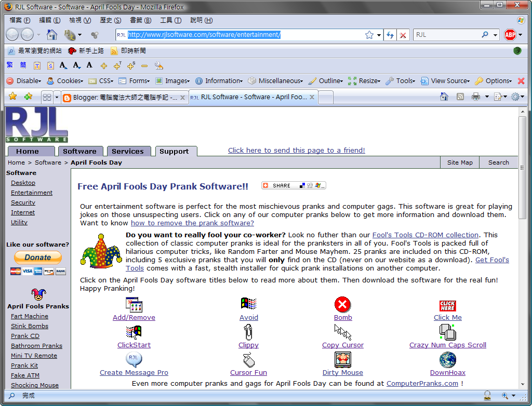Click the jester hat image
The image size is (532, 406).
tap(101, 251)
